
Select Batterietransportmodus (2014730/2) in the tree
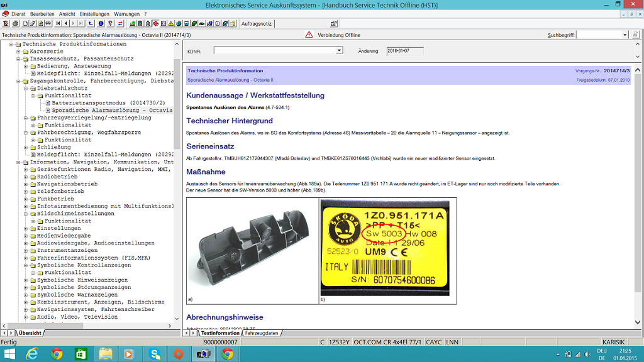(x=108, y=103)
